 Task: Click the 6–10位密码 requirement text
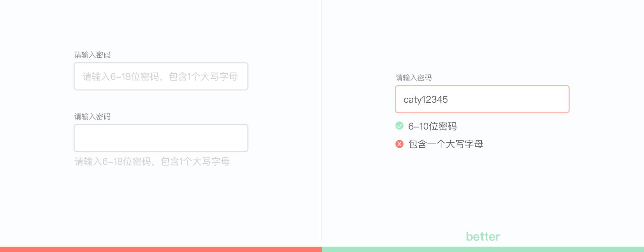point(432,126)
